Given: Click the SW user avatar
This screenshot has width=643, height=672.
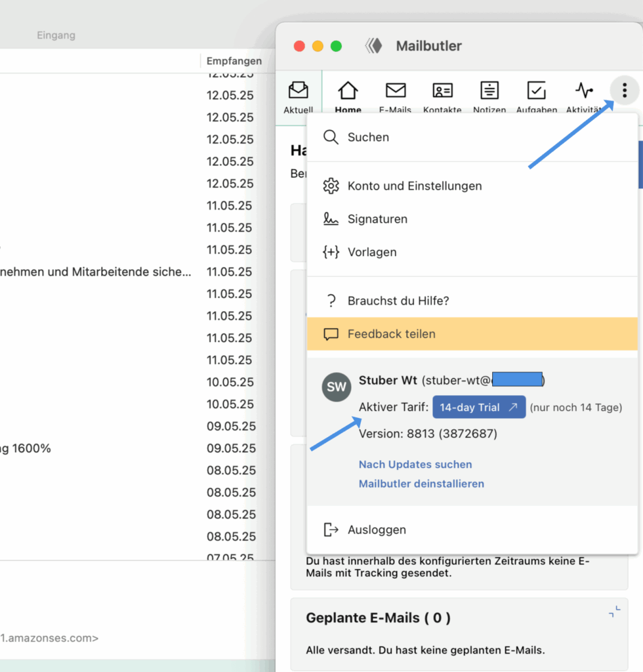Looking at the screenshot, I should [337, 387].
